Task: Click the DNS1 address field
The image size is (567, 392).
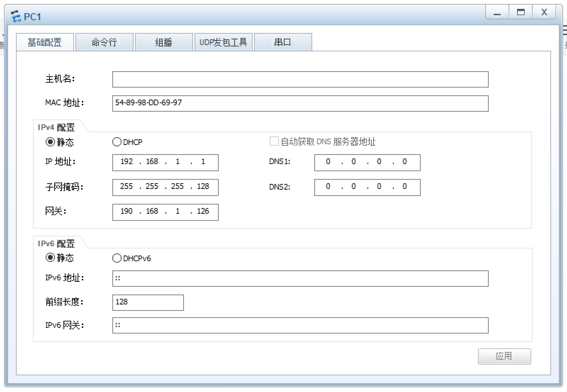Action: (x=367, y=162)
